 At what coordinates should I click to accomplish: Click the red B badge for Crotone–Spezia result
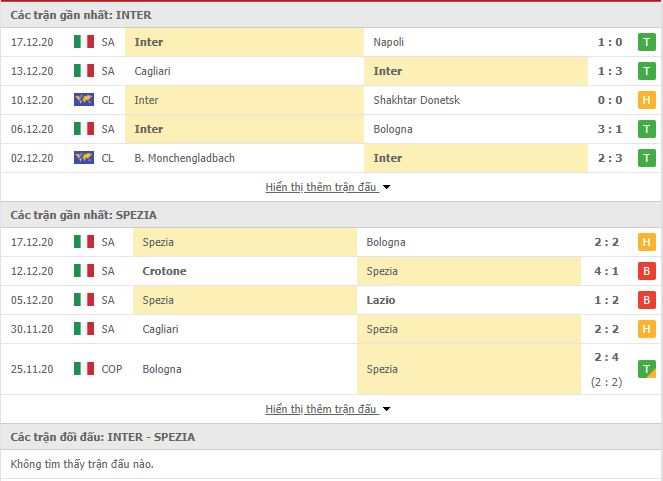[x=645, y=271]
